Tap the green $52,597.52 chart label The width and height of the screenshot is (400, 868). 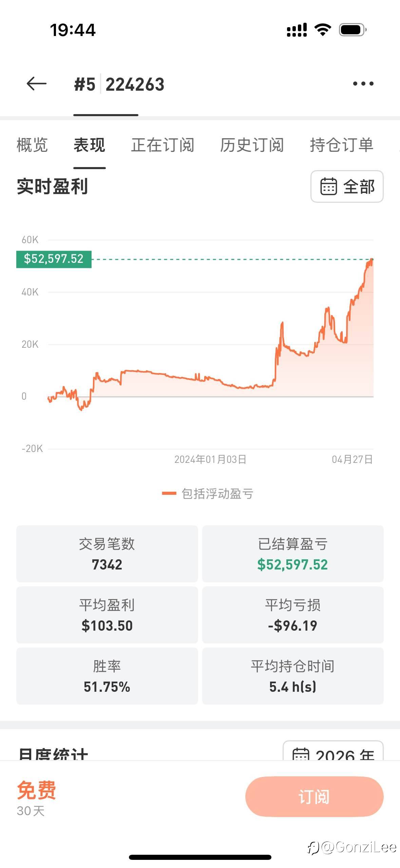[x=54, y=259]
